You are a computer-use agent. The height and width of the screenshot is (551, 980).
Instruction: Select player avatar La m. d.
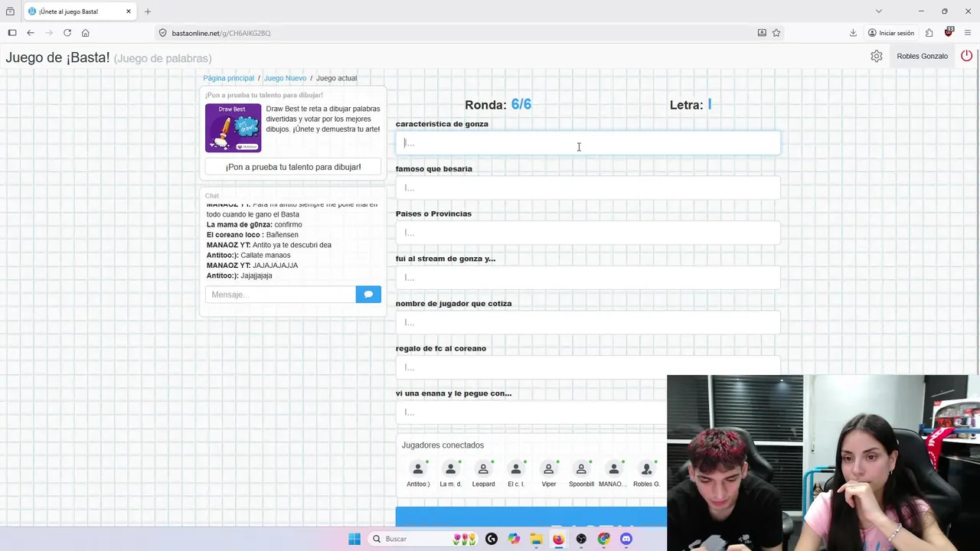450,469
